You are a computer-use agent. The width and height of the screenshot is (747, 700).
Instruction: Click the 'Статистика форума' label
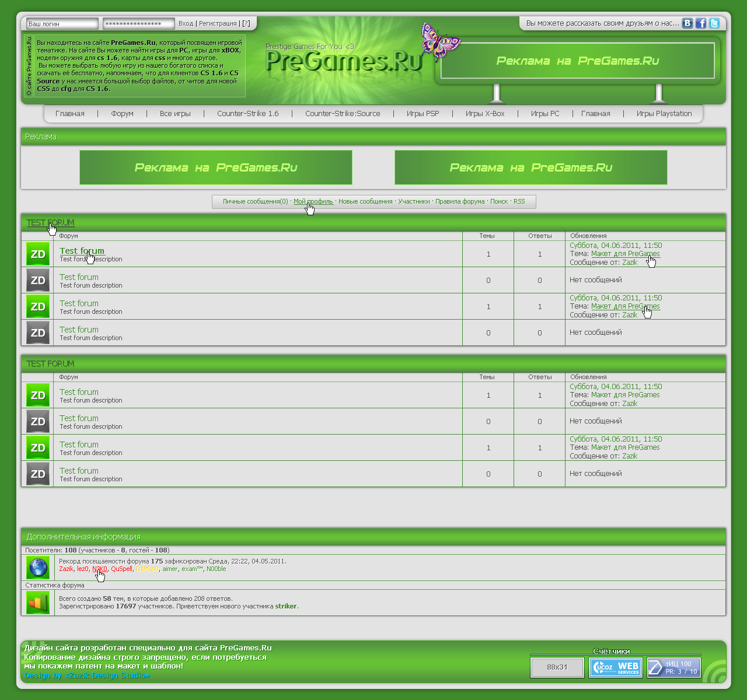(x=55, y=585)
